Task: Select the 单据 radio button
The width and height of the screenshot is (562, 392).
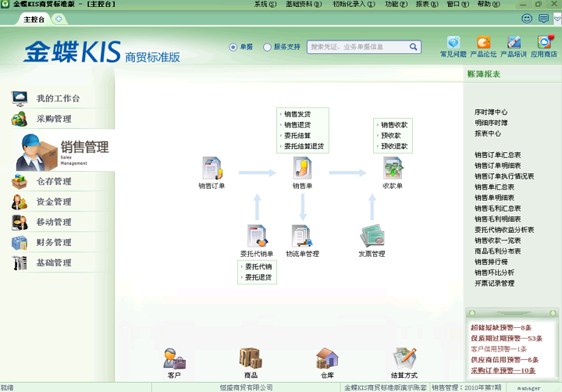Action: coord(233,47)
